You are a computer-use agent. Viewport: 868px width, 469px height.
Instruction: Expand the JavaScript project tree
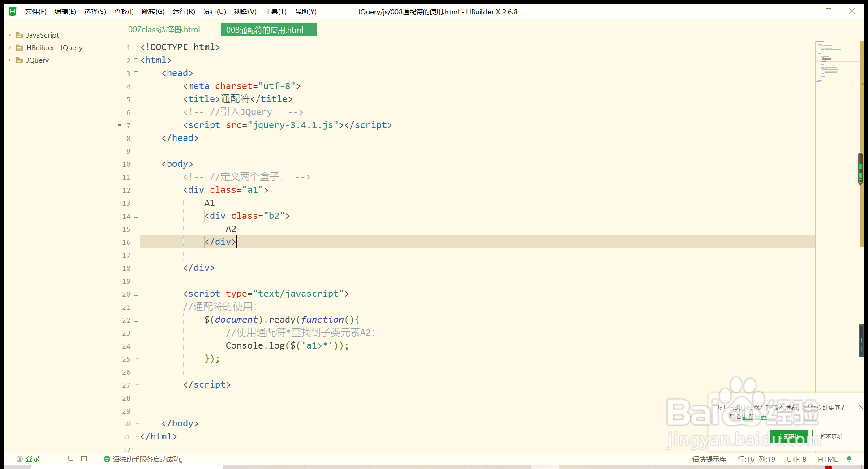[x=9, y=35]
